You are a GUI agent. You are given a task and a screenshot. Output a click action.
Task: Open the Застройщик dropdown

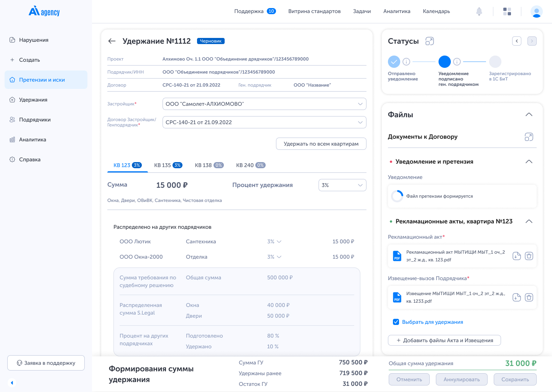[x=264, y=104]
